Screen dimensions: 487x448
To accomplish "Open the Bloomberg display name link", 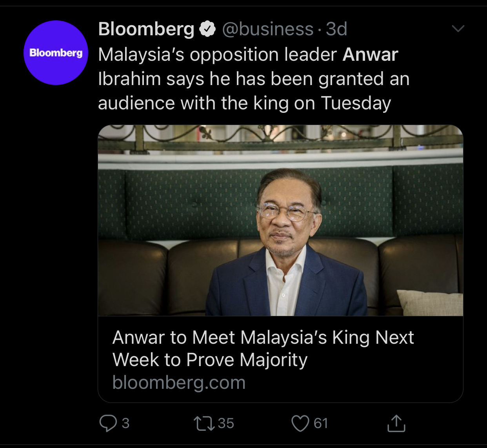I will click(x=146, y=29).
